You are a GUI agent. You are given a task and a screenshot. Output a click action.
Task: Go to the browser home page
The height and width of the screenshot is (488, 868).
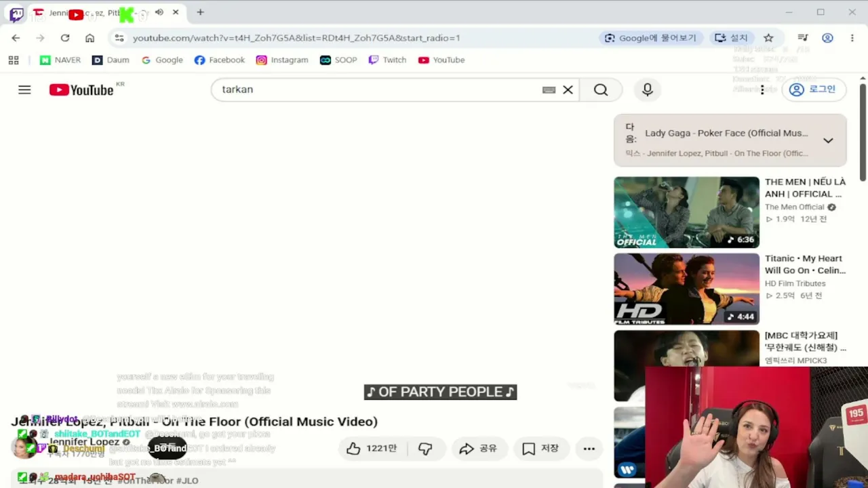point(90,38)
